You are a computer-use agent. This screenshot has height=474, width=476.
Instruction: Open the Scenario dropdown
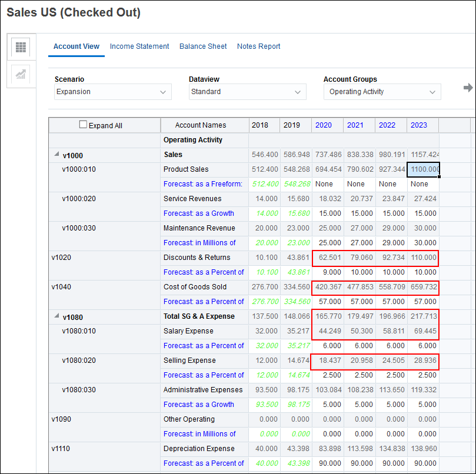[x=112, y=92]
